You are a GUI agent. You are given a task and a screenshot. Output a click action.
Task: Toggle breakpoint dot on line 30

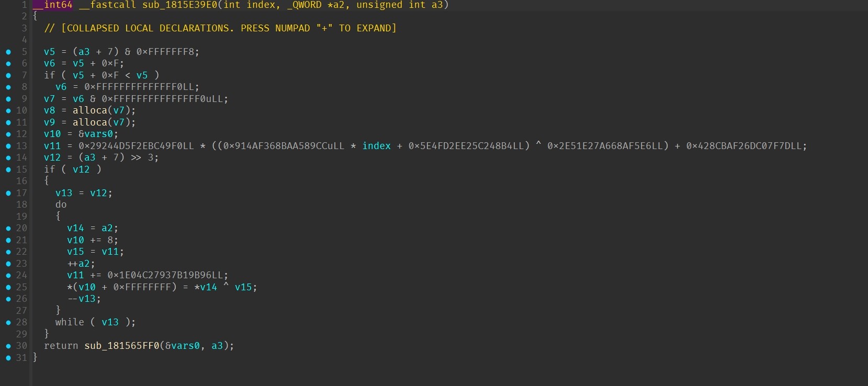click(x=8, y=346)
